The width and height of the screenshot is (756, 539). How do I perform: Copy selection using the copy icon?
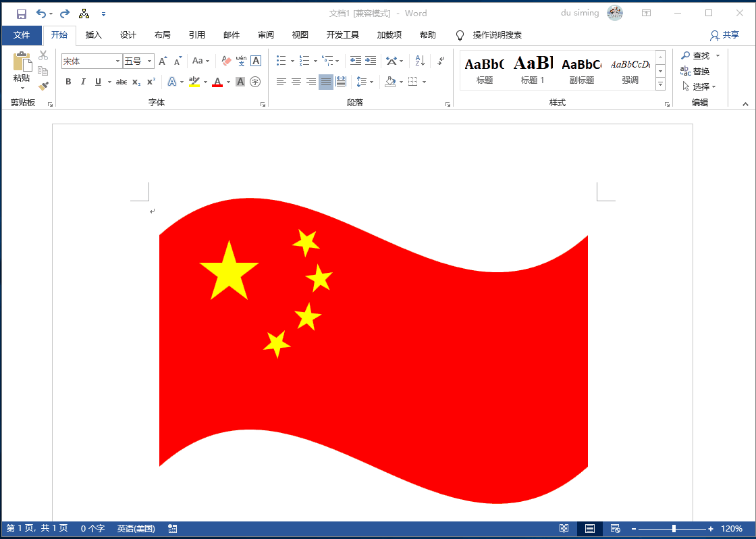pyautogui.click(x=43, y=71)
